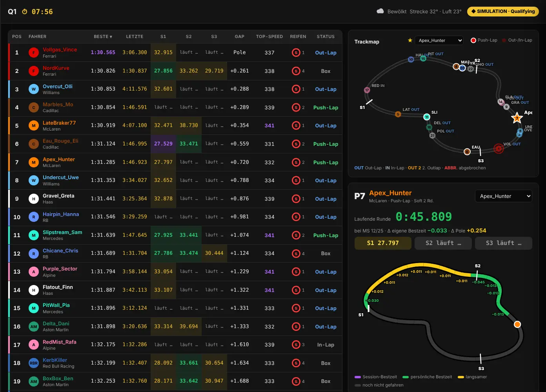Click the soft tyre icon for NordKurve
546x392 pixels.
(296, 71)
